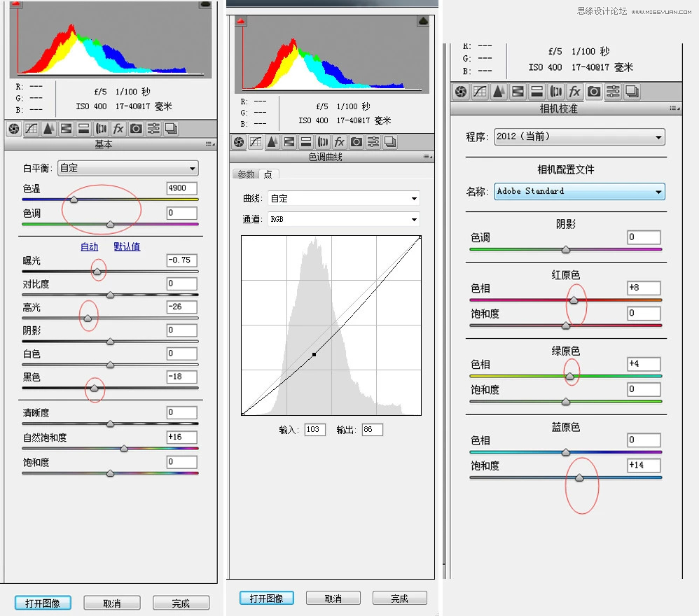Open Tone Curve icon in Basic panel
The width and height of the screenshot is (699, 616).
pos(32,129)
